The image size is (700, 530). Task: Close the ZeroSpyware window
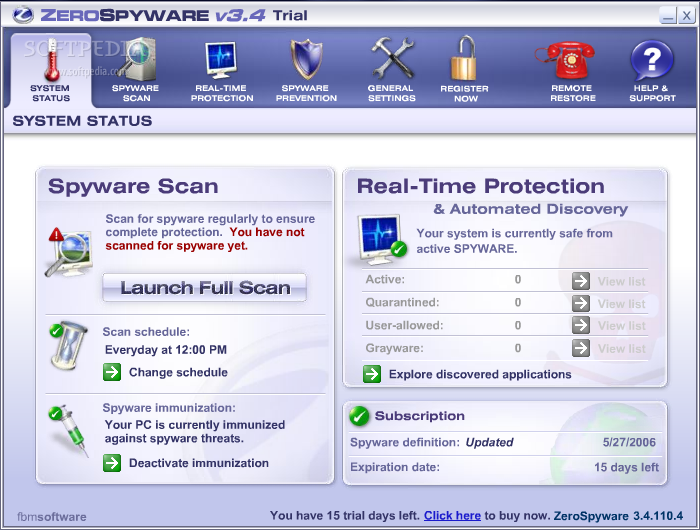pyautogui.click(x=686, y=16)
